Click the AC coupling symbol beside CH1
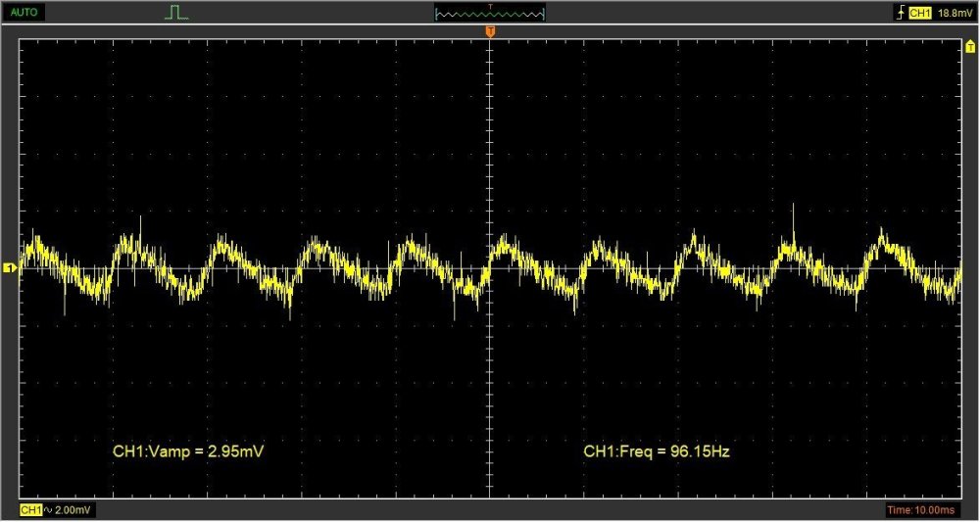 coord(48,510)
